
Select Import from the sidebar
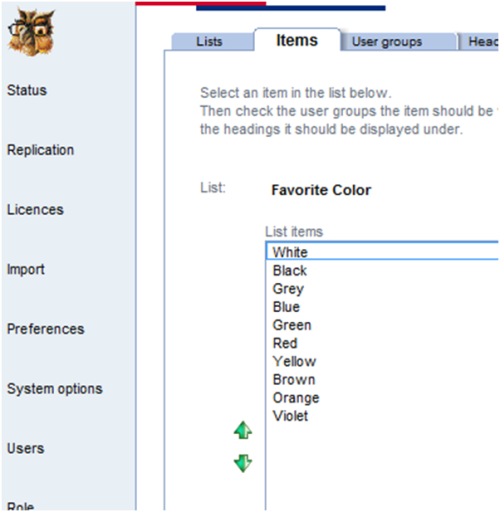click(x=26, y=269)
